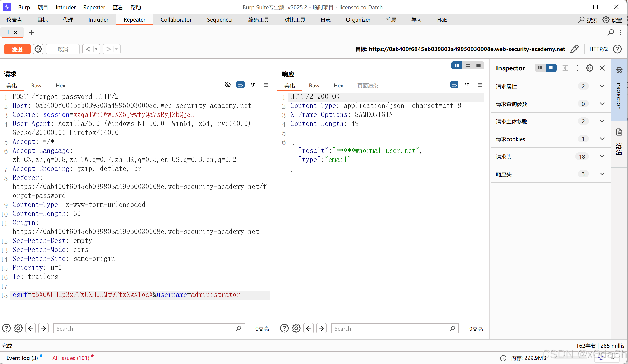Open back-navigation history dropdown arrow
Image resolution: width=628 pixels, height=364 pixels.
(96, 49)
